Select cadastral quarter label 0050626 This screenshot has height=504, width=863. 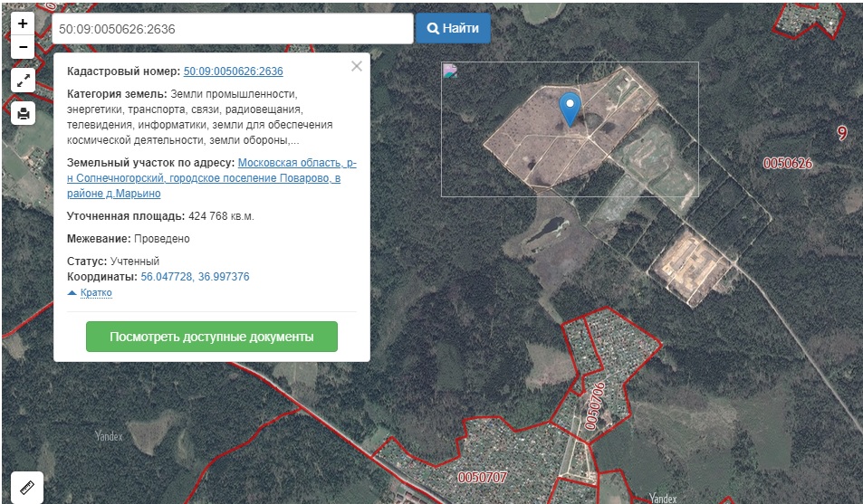(788, 164)
